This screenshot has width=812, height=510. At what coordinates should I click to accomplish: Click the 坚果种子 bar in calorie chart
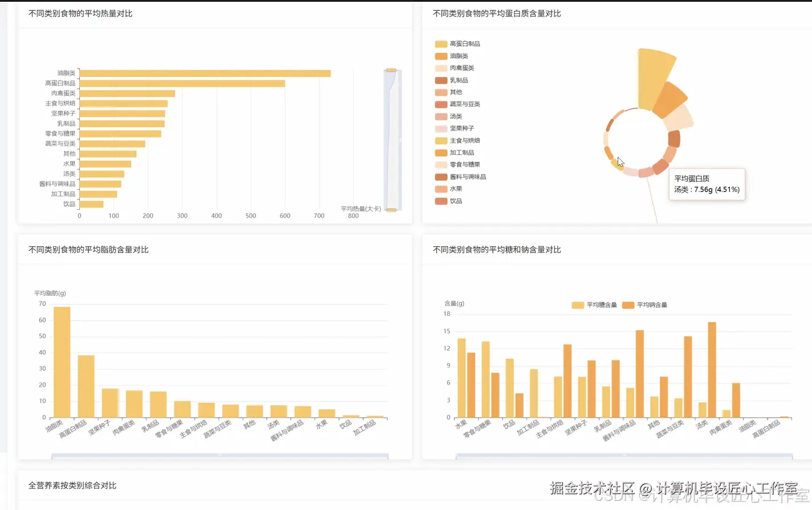[x=123, y=114]
